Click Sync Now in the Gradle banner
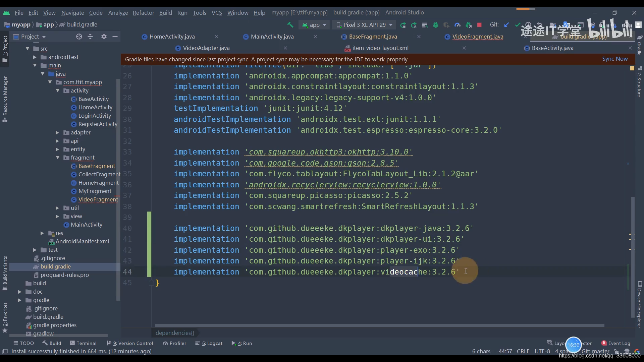 tap(615, 59)
